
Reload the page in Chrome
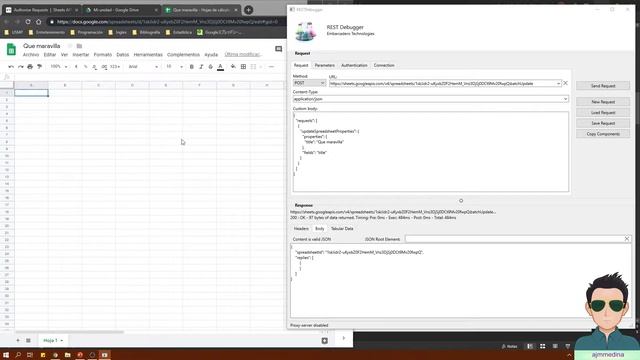[x=28, y=22]
